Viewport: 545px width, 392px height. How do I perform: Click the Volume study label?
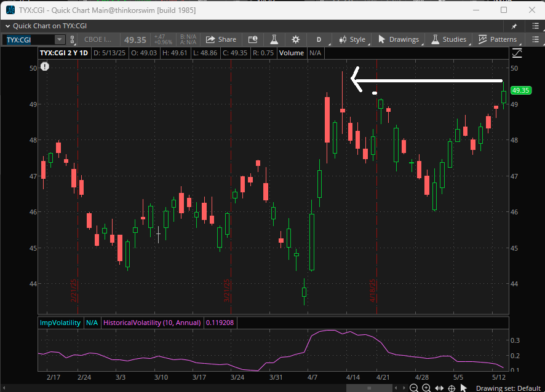[292, 53]
